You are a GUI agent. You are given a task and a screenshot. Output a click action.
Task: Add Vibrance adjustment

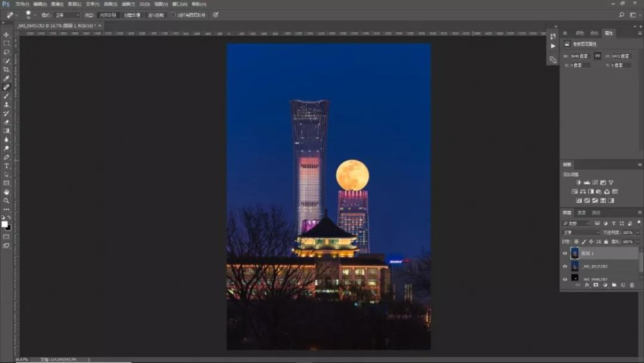click(611, 182)
